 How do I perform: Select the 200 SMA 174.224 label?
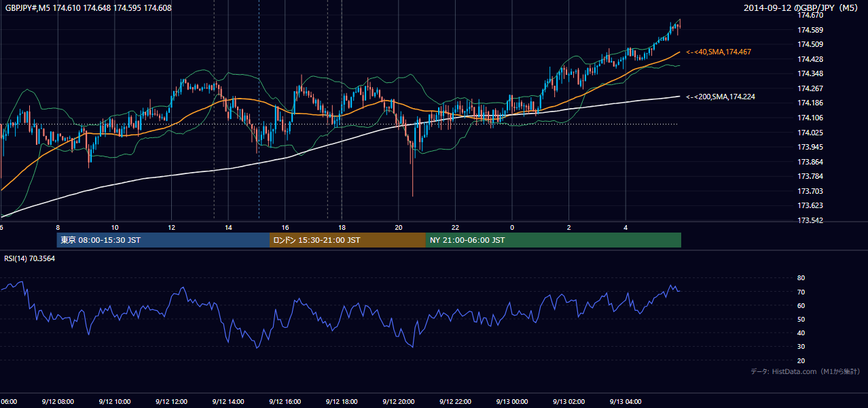coord(721,97)
